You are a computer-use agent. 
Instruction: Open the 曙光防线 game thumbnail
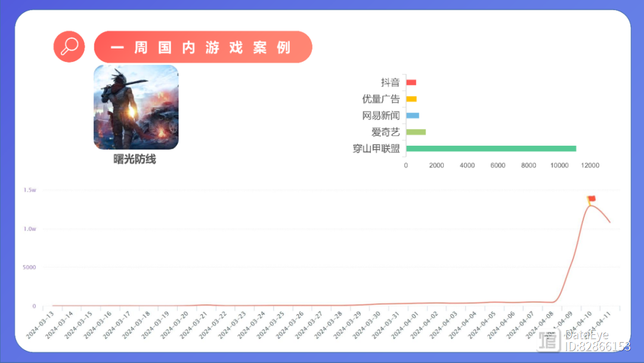point(136,107)
